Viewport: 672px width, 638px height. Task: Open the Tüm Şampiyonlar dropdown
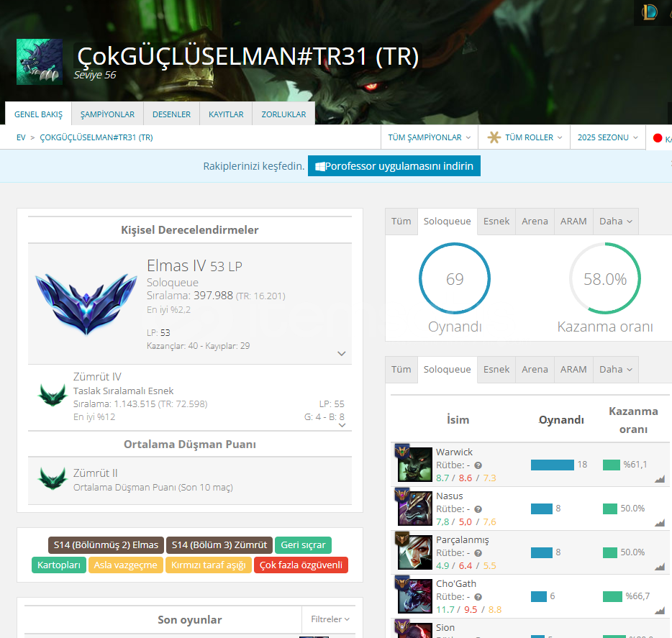(430, 137)
